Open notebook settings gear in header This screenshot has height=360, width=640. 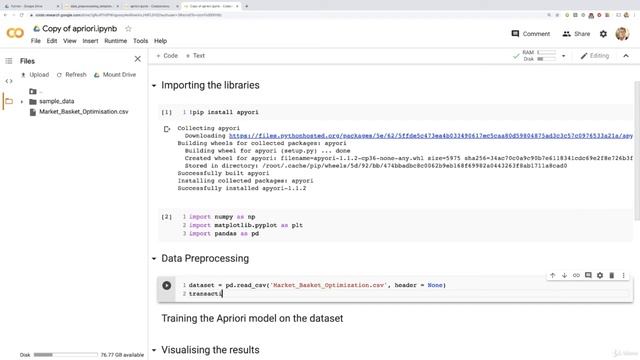click(x=603, y=34)
